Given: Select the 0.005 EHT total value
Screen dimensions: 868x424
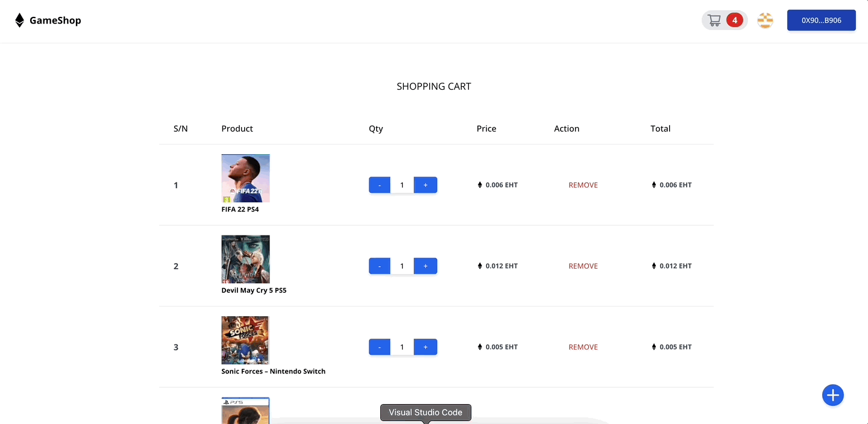Looking at the screenshot, I should 676,347.
